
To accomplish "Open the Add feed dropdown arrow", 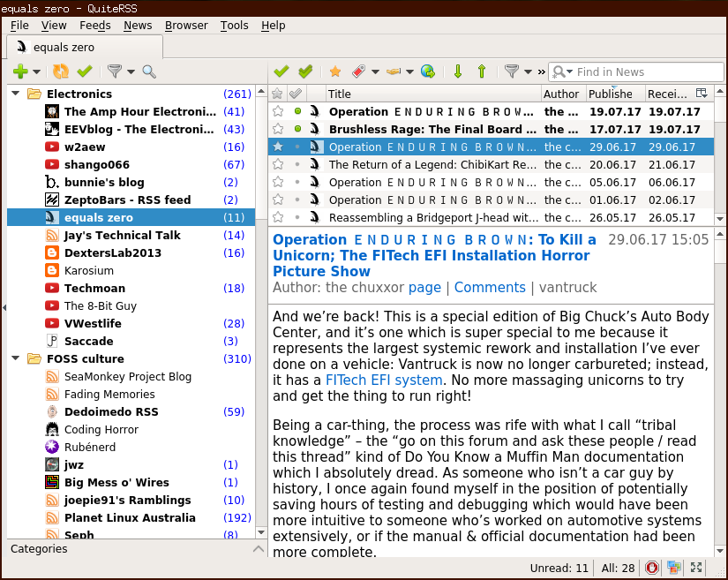I will [37, 72].
